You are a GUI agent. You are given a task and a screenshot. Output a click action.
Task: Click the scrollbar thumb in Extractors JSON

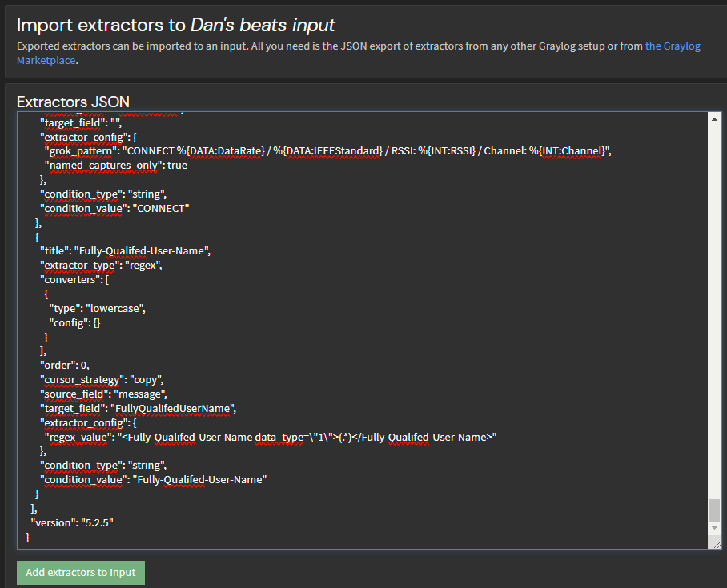pyautogui.click(x=714, y=510)
